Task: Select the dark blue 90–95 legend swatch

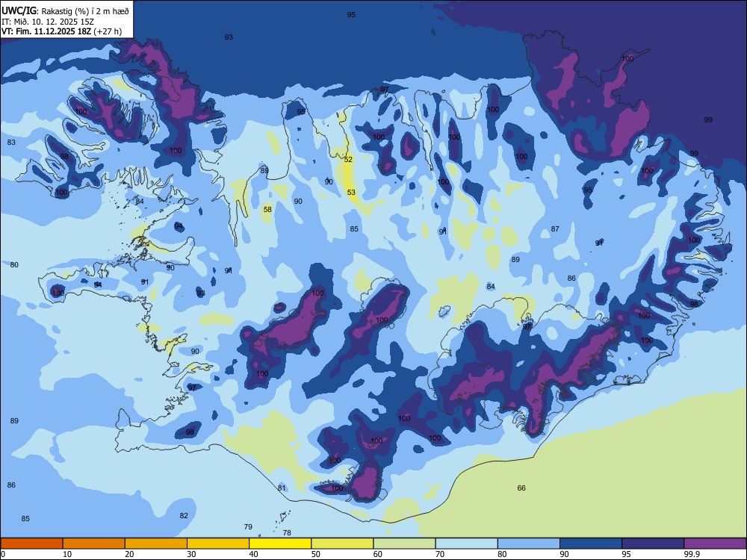Action: tap(591, 544)
